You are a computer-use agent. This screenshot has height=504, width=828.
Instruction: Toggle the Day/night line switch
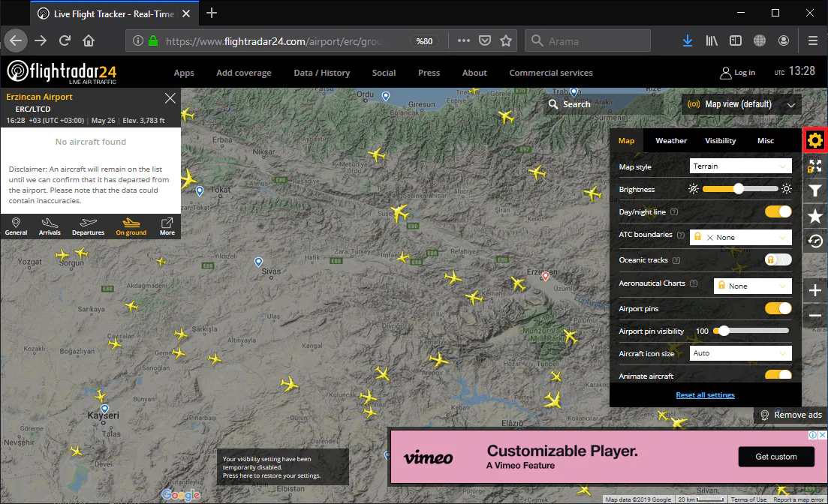[778, 211]
